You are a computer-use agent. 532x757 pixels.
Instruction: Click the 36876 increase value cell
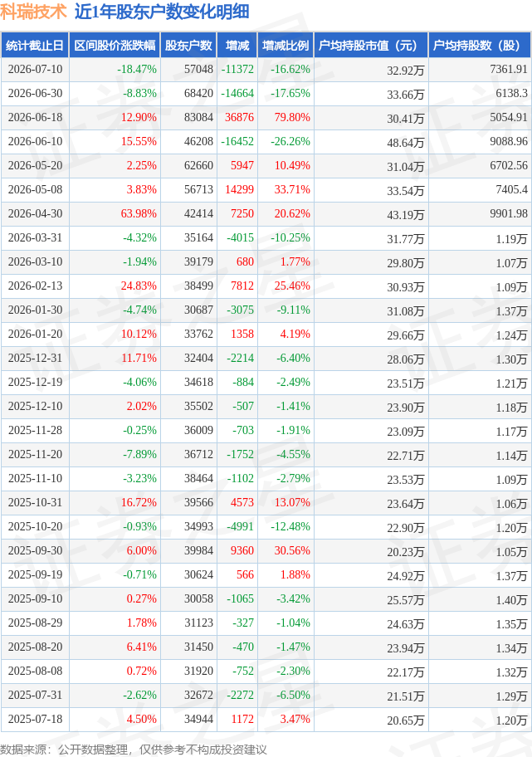point(237,117)
